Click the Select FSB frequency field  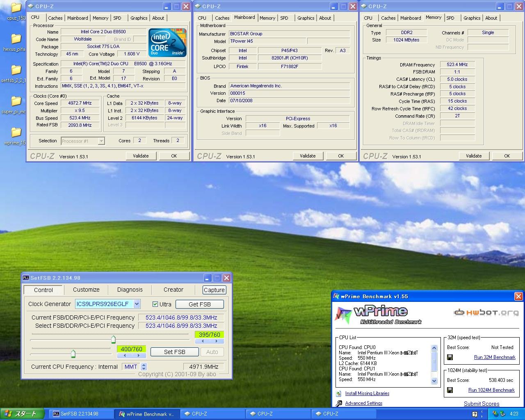pyautogui.click(x=181, y=326)
